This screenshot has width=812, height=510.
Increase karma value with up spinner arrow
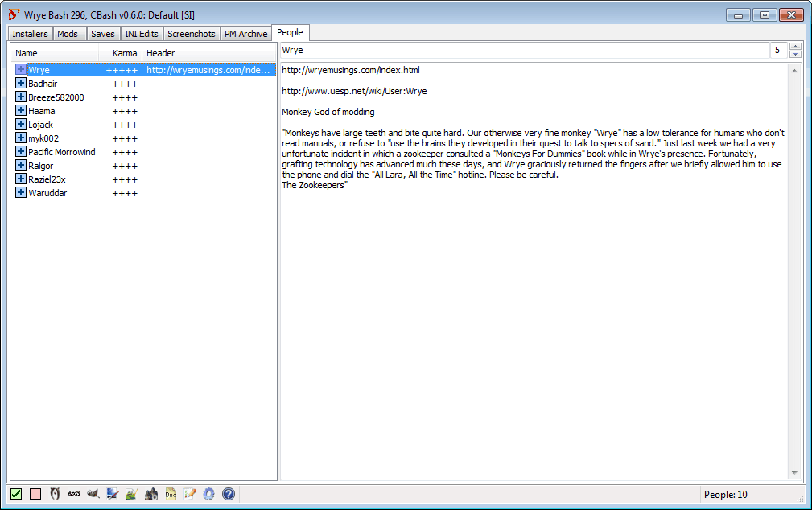[x=795, y=47]
